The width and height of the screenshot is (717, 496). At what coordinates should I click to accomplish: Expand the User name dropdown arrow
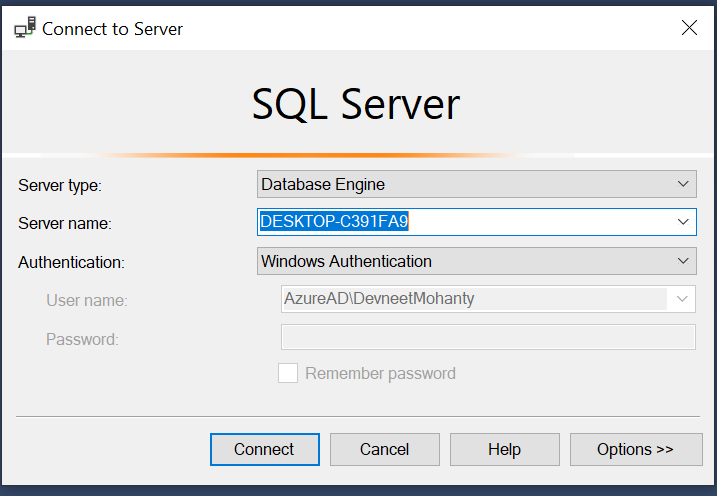683,299
